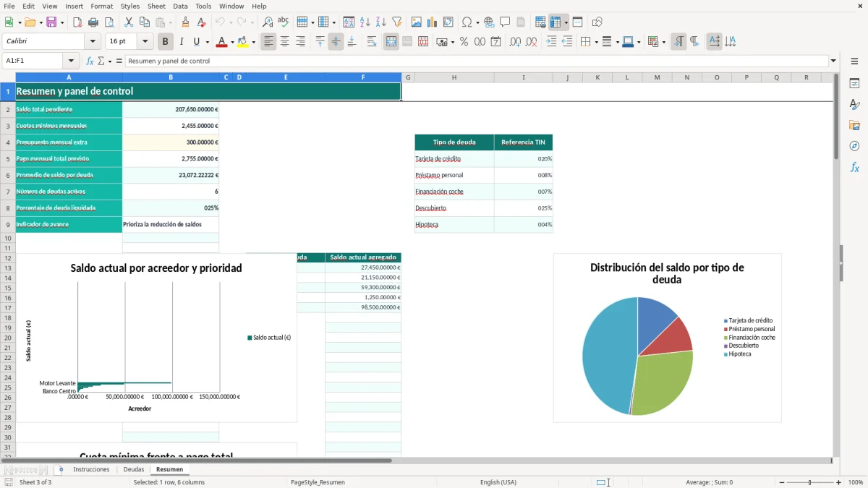Export directly as PDF
Viewport: 868px width, 488px height.
point(77,22)
